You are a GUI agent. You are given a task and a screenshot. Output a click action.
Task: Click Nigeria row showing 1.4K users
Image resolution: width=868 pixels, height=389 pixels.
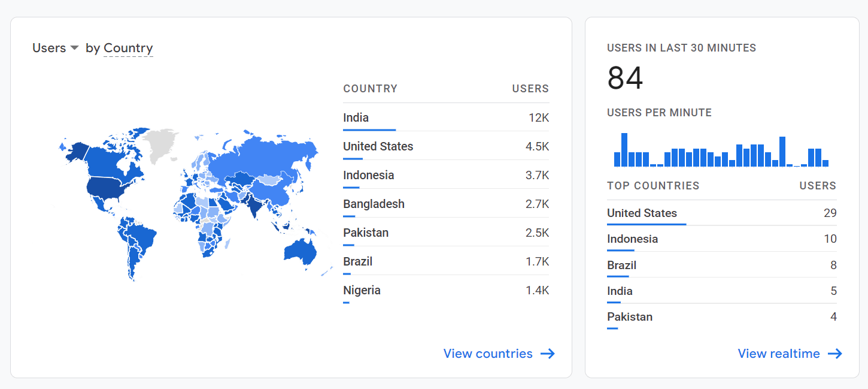pos(362,290)
